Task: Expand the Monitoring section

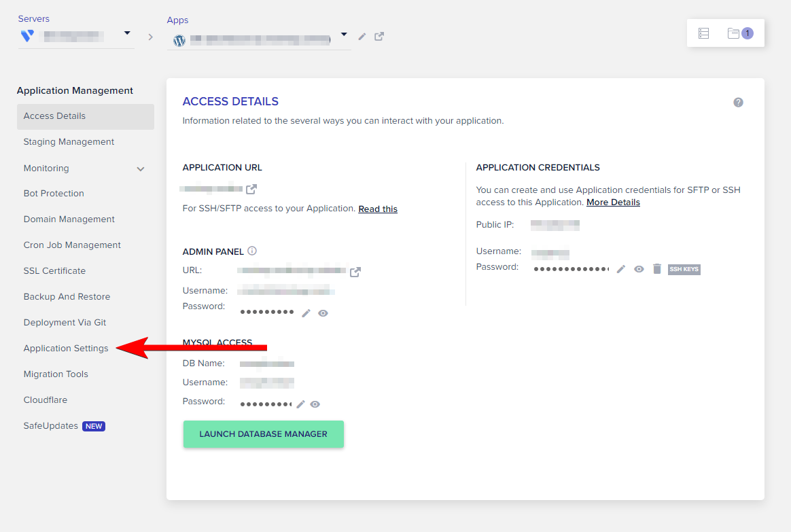Action: tap(140, 168)
